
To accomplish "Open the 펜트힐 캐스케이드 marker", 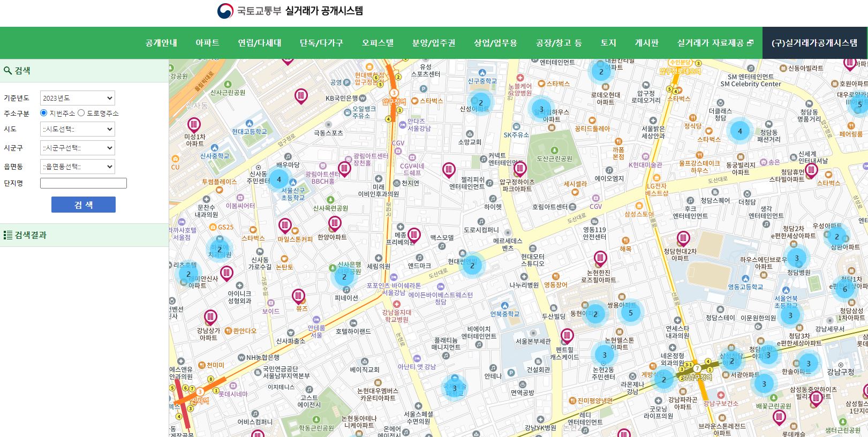I will (567, 336).
